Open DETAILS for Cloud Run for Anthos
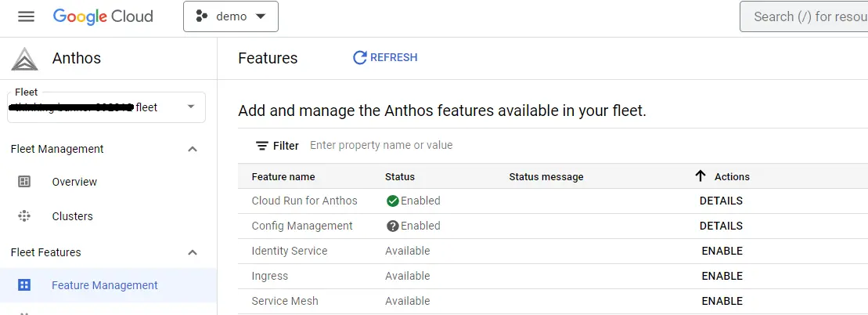Screen dimensions: 868x315 [721, 201]
